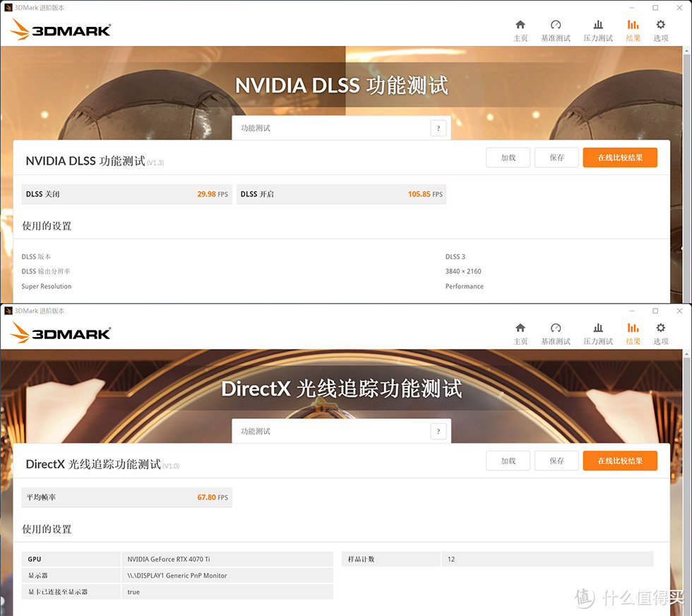Click 3840 × 2160 resolution value
The height and width of the screenshot is (616, 692).
pos(463,271)
